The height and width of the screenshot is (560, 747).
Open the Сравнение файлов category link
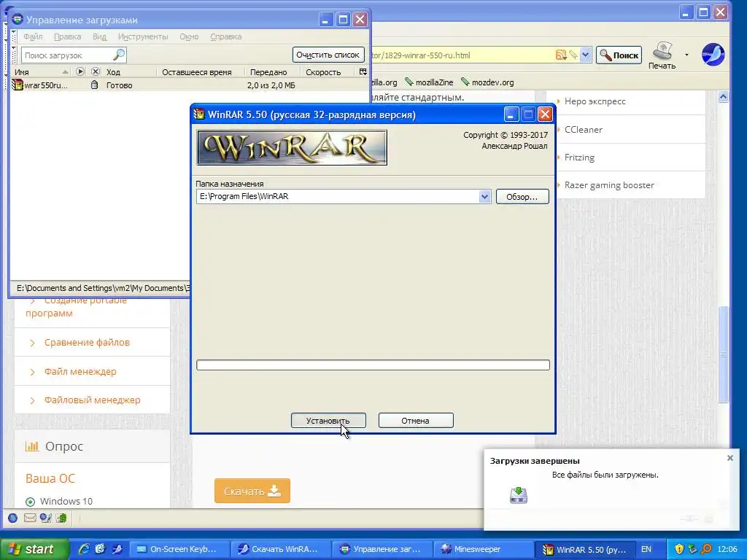(x=87, y=343)
